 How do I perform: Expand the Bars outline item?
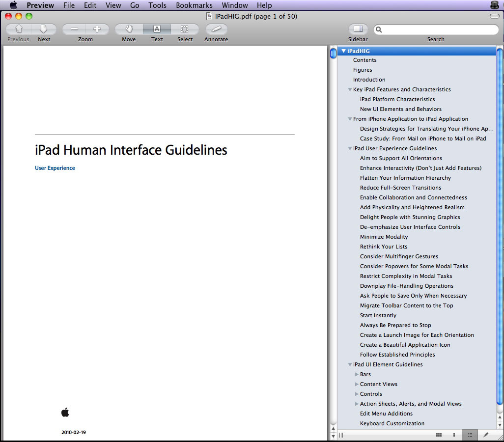click(x=357, y=375)
